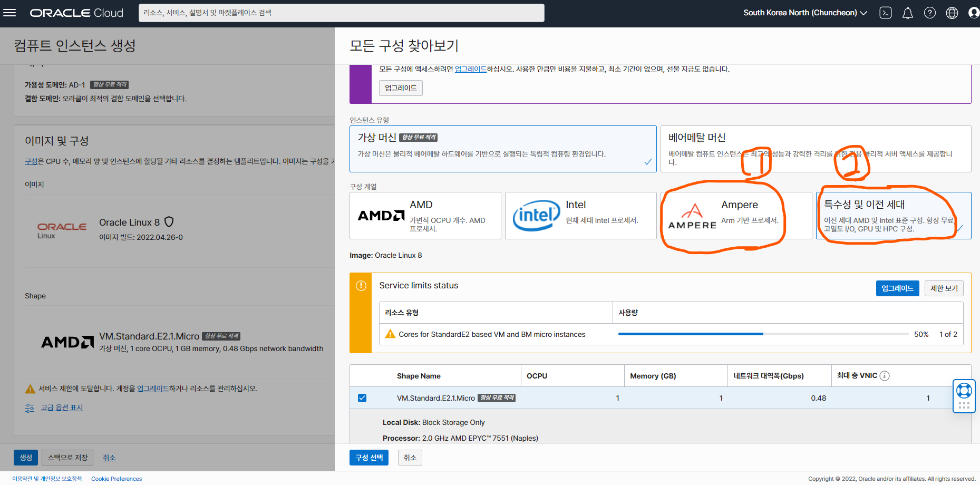980x485 pixels.
Task: Click the search resources and services field
Action: click(342, 13)
